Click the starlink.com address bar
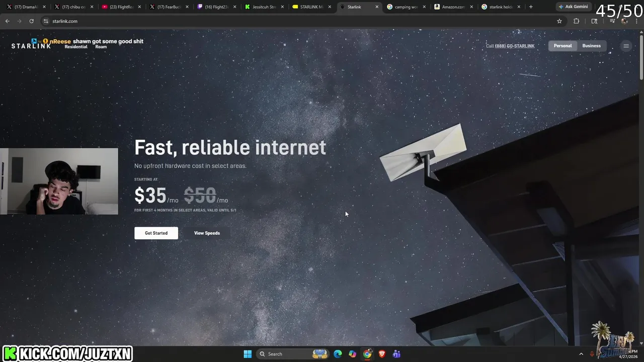Screen dimensions: 644x362 coord(302,21)
